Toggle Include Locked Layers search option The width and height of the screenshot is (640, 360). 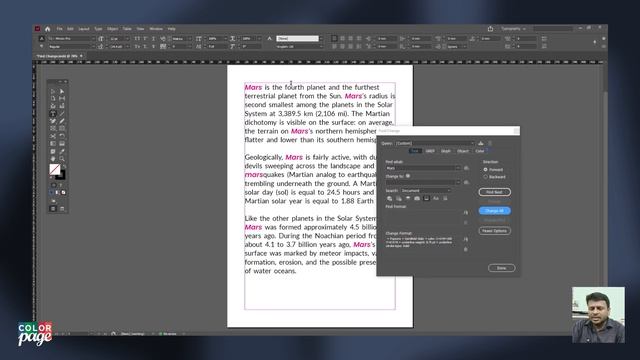pos(389,198)
